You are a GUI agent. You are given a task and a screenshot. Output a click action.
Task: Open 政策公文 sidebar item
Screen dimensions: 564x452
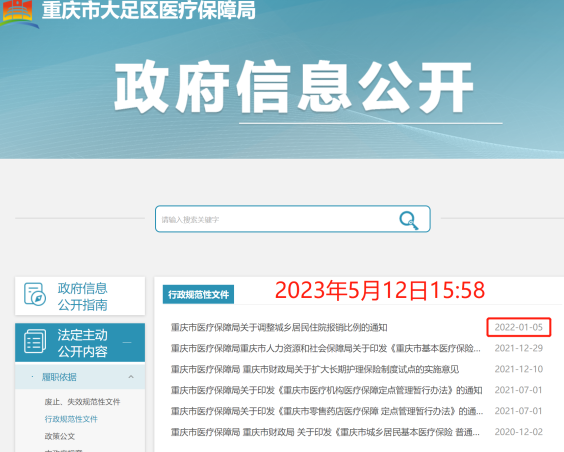[60, 436]
